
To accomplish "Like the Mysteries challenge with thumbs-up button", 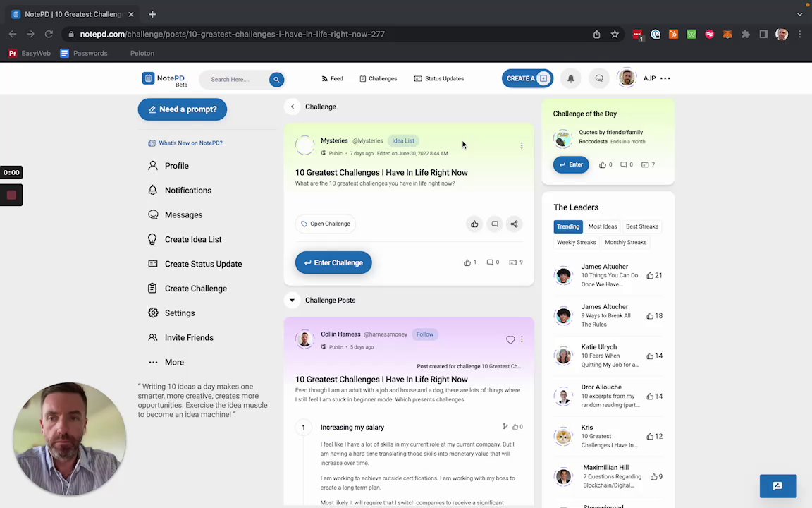I will coord(474,224).
